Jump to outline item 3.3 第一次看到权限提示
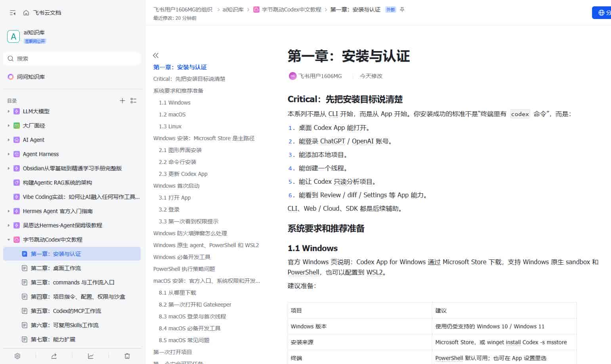Viewport: 611px width, 364px height. (189, 221)
